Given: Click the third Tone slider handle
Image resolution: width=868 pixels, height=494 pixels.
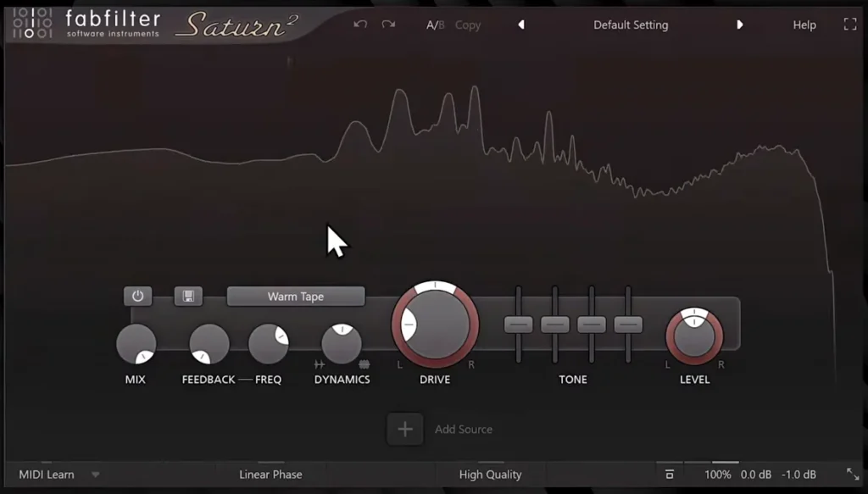Looking at the screenshot, I should point(592,325).
